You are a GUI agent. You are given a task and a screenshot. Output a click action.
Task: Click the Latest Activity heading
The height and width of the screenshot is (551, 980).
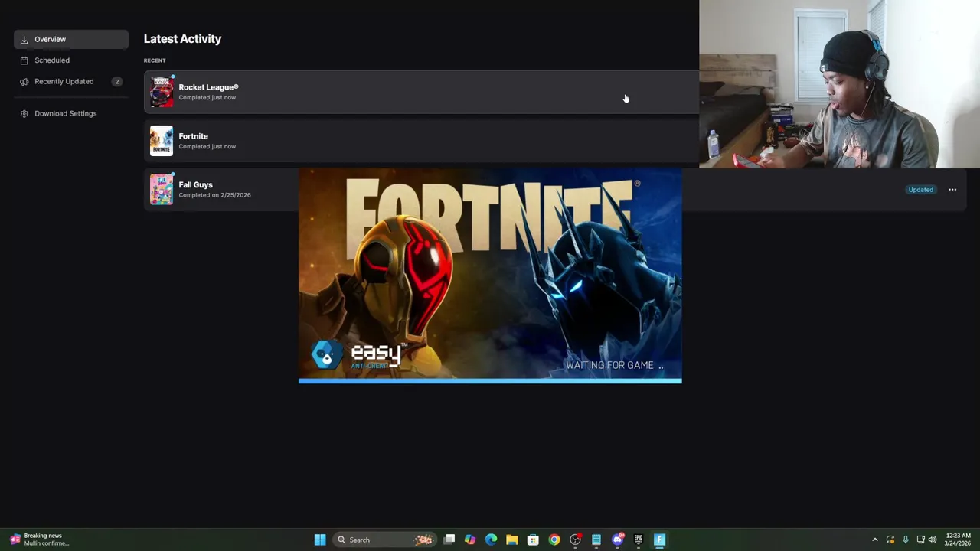pyautogui.click(x=182, y=39)
